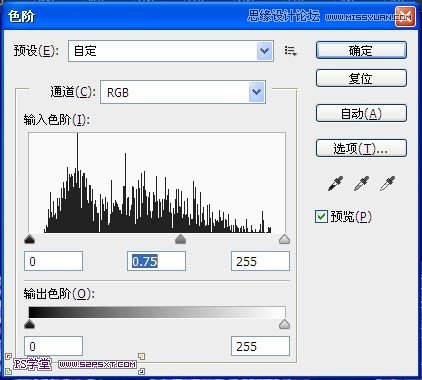
Task: Click the output shadow field showing 0
Action: pyautogui.click(x=53, y=346)
